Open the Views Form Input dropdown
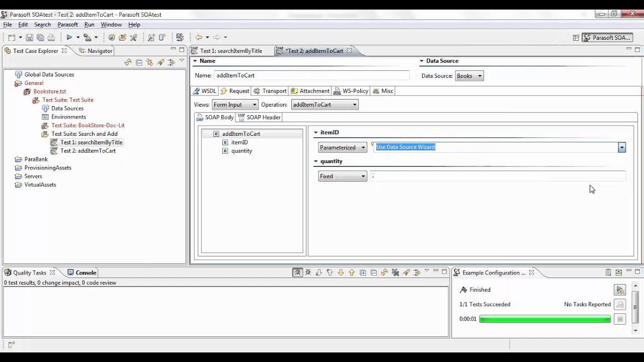Viewport: 644px width, 362px height. coord(235,105)
